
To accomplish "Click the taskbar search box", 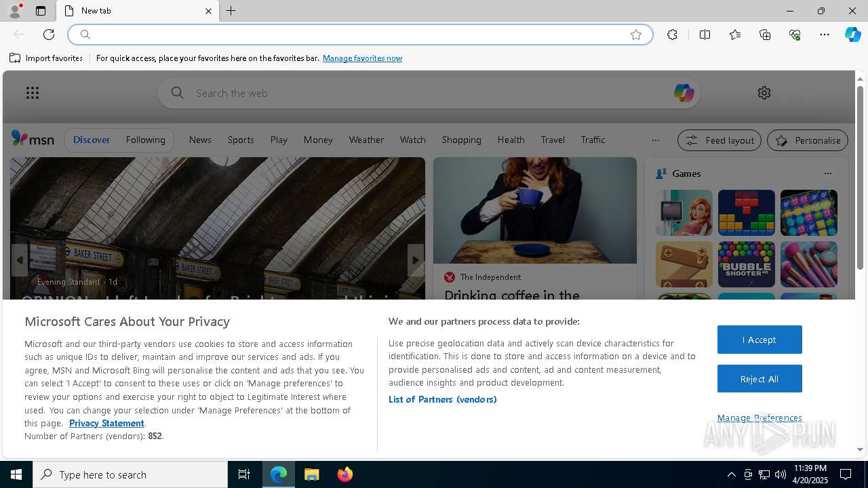I will click(130, 474).
